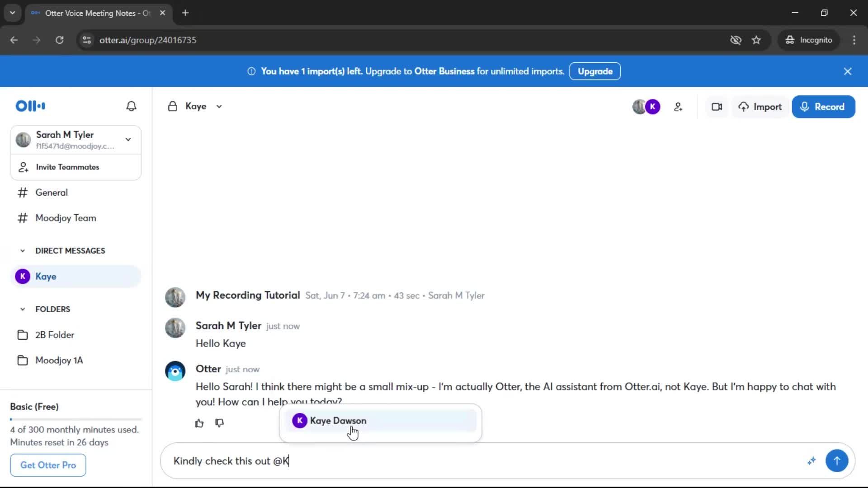Collapse the Direct Messages section
Screen dimensions: 868x488
click(x=23, y=251)
